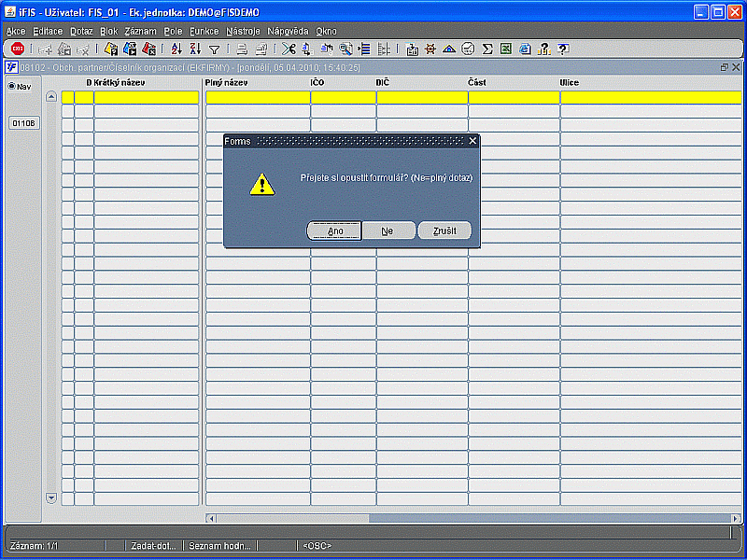The width and height of the screenshot is (747, 560).
Task: Select the Nav radio button
Action: pyautogui.click(x=11, y=87)
